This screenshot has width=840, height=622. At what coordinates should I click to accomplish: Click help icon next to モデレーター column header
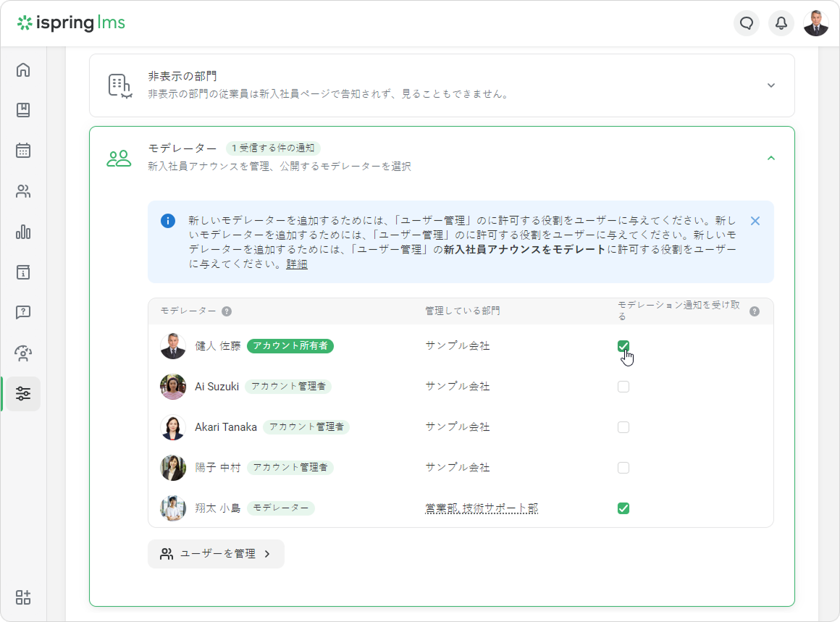coord(227,311)
